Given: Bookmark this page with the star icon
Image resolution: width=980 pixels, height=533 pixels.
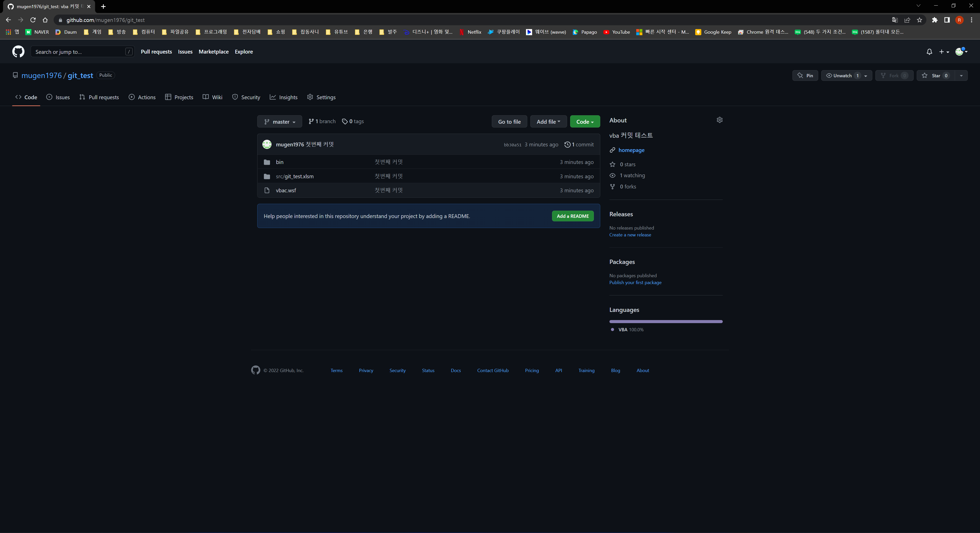Looking at the screenshot, I should tap(919, 20).
